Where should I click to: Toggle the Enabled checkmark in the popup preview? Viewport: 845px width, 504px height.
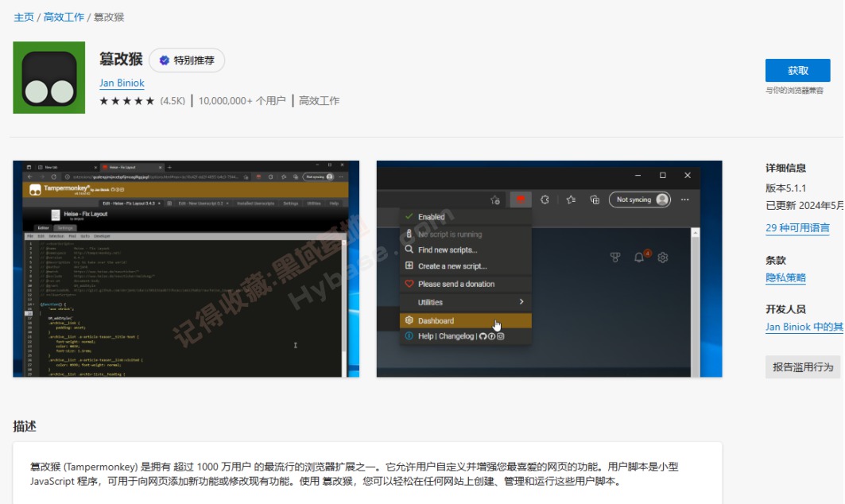tap(409, 217)
